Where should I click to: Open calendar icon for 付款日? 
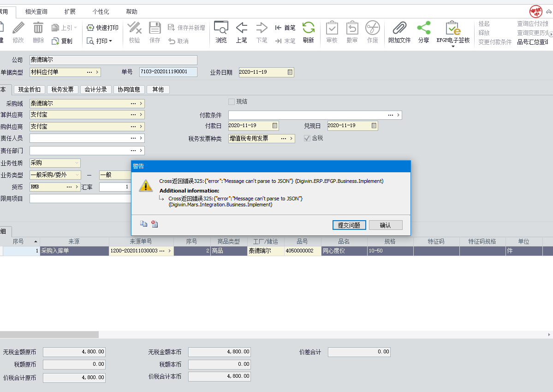[x=275, y=126]
